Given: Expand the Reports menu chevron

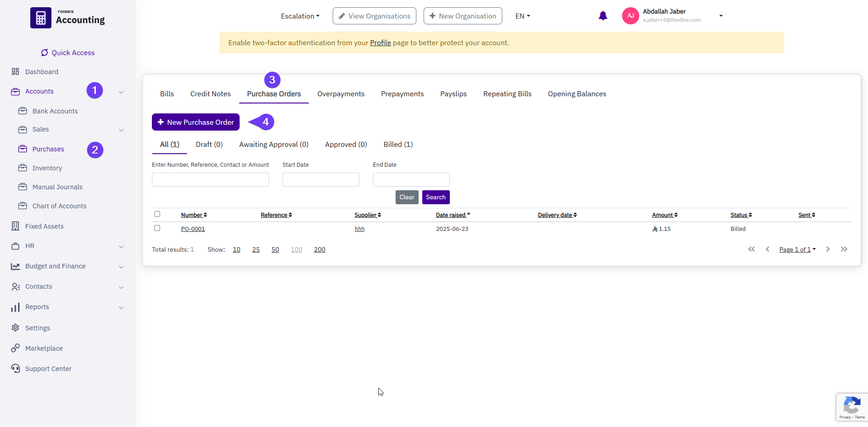Looking at the screenshot, I should coord(121,307).
